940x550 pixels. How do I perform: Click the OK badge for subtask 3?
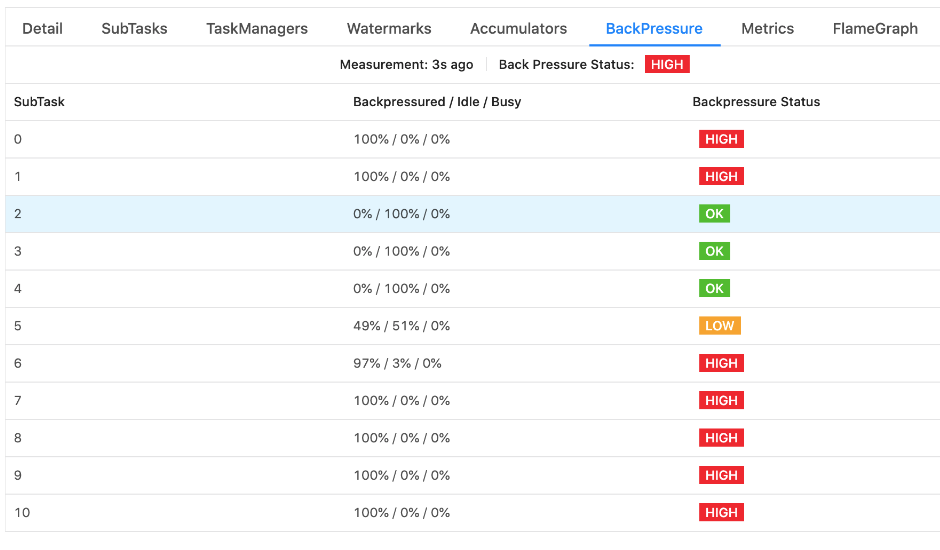point(714,251)
